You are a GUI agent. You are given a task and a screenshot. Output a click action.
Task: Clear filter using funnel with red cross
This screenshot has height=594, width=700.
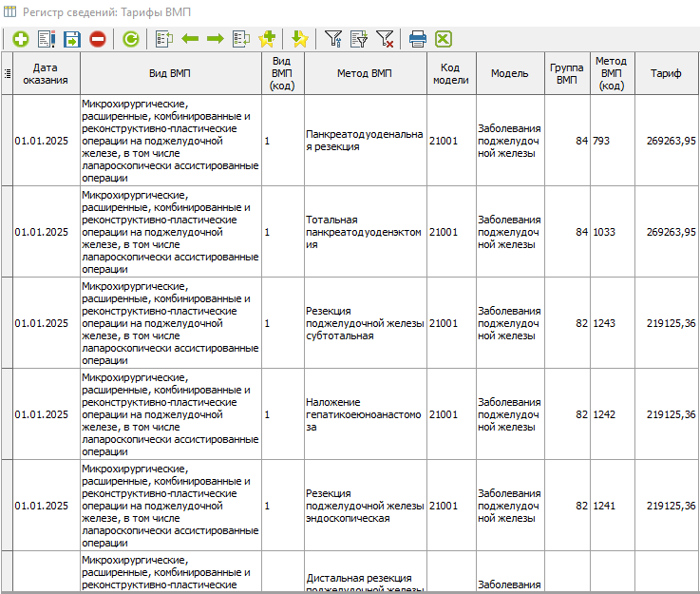click(x=385, y=39)
